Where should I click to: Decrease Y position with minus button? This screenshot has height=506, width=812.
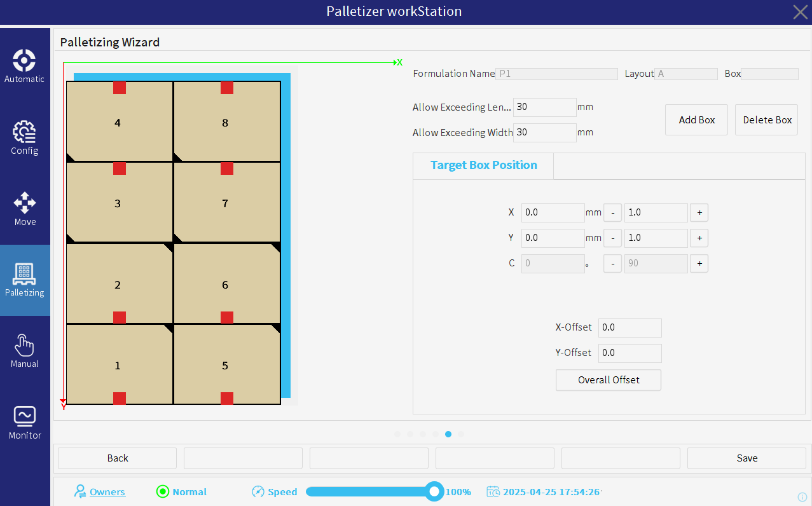tap(612, 238)
